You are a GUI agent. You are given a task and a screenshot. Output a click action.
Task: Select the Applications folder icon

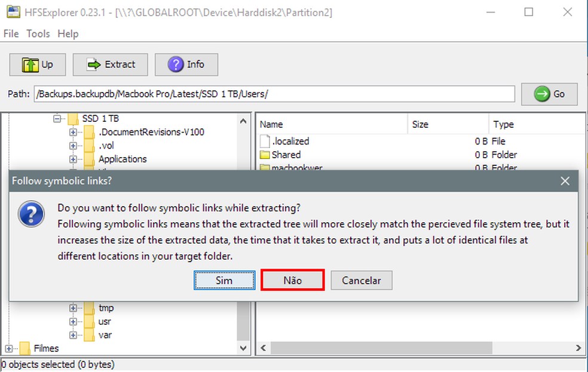pos(89,159)
